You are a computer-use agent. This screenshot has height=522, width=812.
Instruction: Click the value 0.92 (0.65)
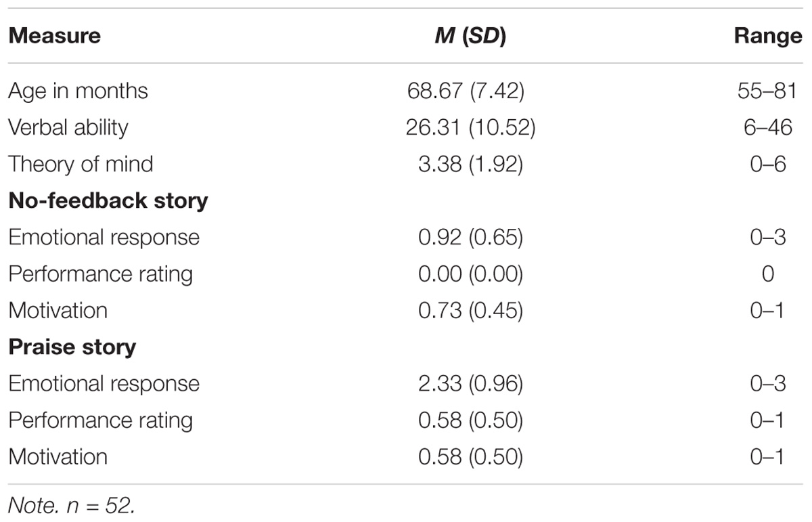470,238
